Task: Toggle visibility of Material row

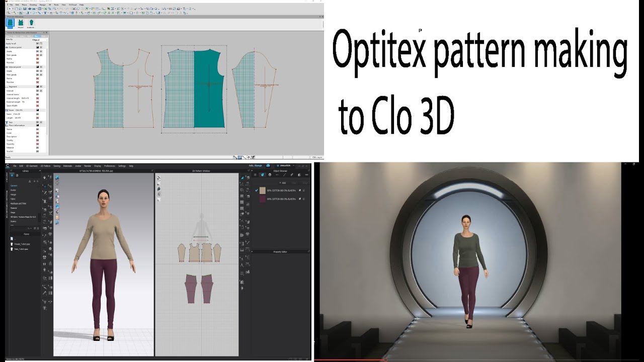Action: click(37, 148)
